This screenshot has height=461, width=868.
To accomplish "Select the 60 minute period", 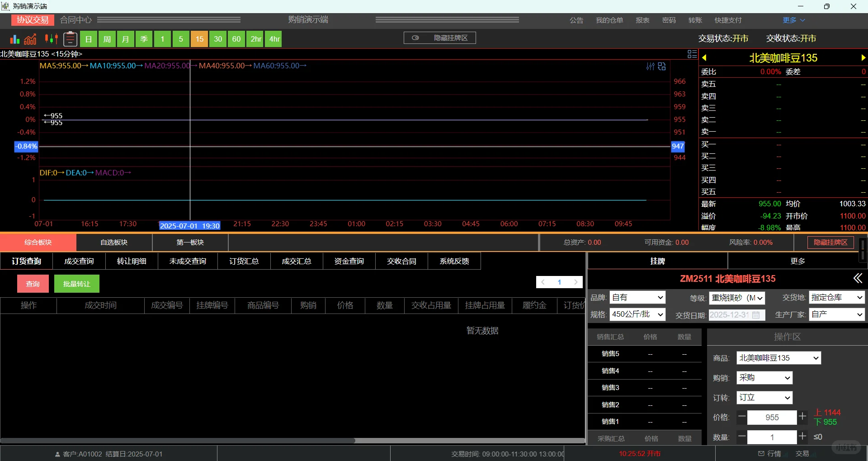I will click(x=236, y=39).
